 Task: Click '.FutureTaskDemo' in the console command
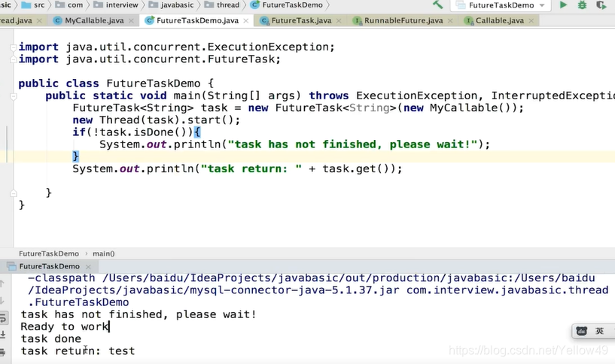click(x=78, y=302)
